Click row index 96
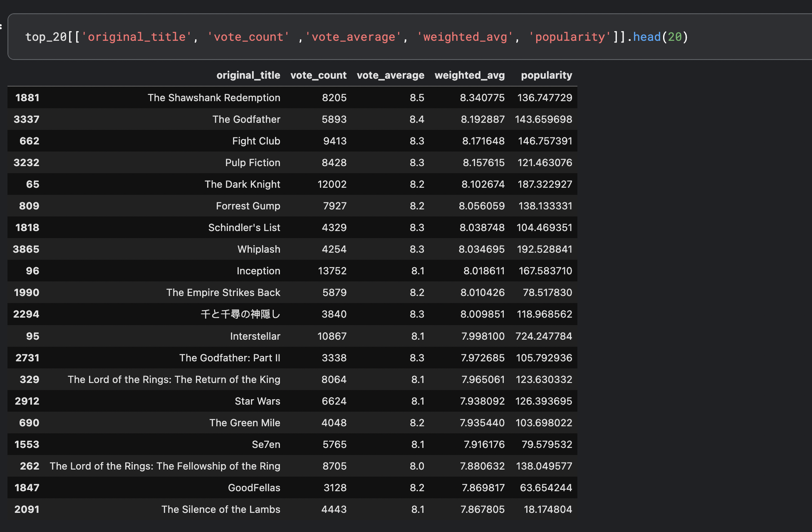 [32, 271]
